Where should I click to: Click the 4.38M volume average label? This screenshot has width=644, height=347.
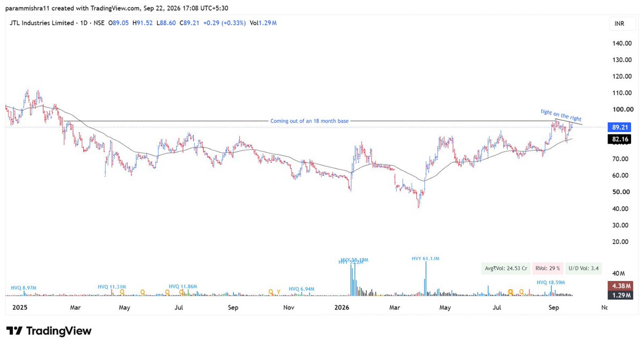619,286
